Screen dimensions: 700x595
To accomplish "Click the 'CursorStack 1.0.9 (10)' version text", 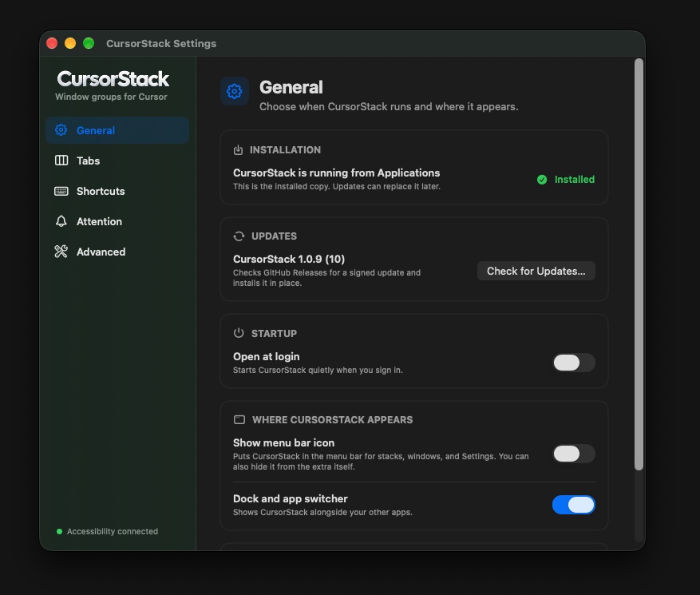I will 289,259.
